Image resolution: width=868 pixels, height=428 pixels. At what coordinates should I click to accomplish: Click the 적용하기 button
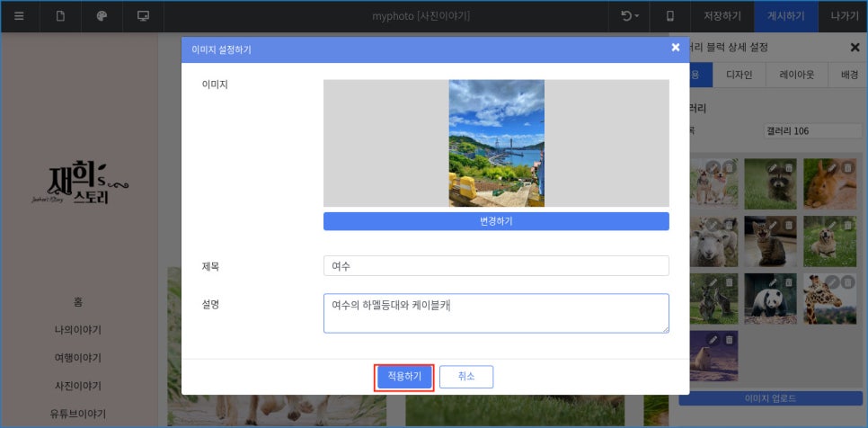(404, 377)
